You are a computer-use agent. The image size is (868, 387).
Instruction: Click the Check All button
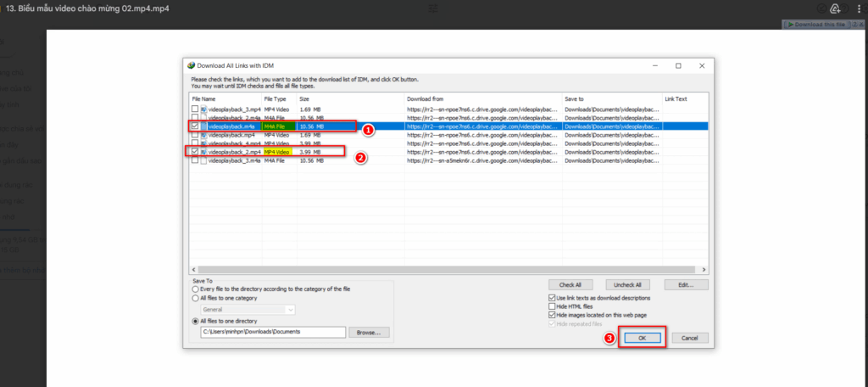(570, 285)
